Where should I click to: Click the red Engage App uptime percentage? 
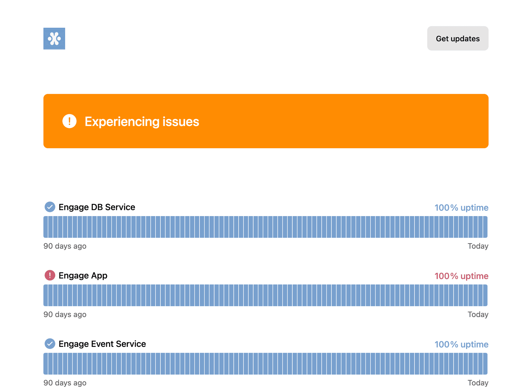pyautogui.click(x=461, y=276)
